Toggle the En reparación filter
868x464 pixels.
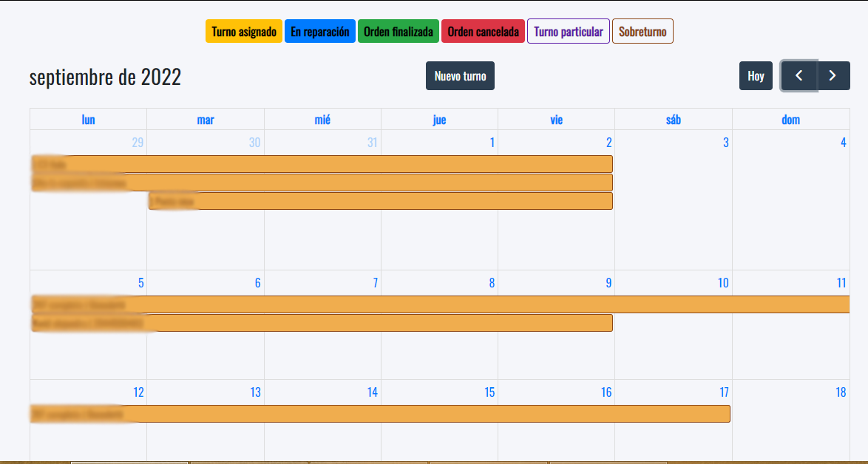coord(319,31)
